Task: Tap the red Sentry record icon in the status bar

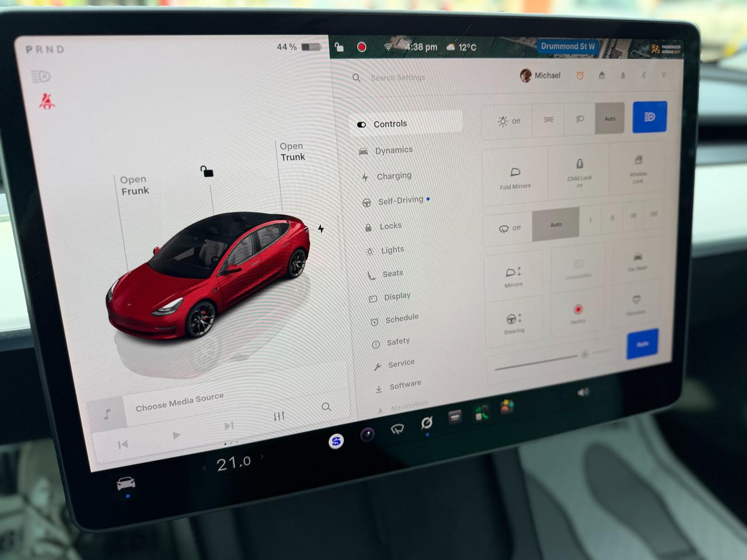Action: 362,47
